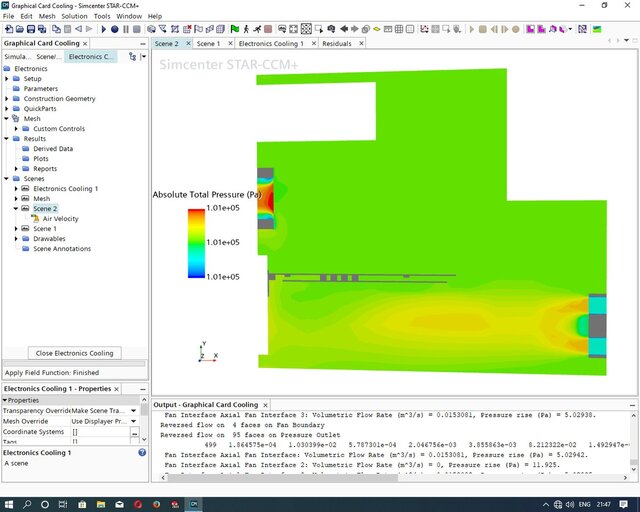
Task: Switch to the Scene 1 tab
Action: click(x=208, y=44)
